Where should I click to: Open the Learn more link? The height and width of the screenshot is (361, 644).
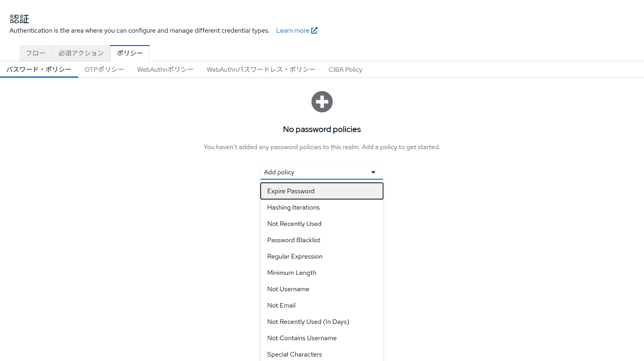click(x=292, y=31)
